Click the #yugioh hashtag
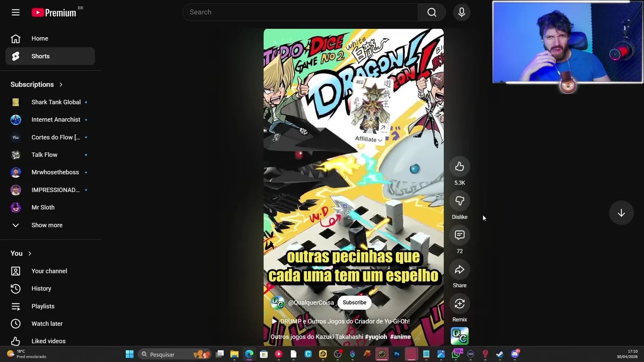Screen dimensions: 644x362 pos(376,337)
